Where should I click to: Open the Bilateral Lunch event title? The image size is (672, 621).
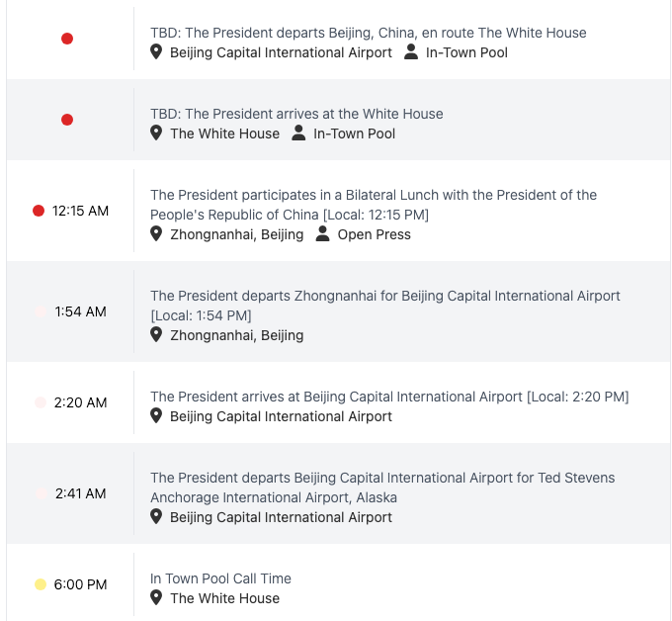pyautogui.click(x=374, y=205)
